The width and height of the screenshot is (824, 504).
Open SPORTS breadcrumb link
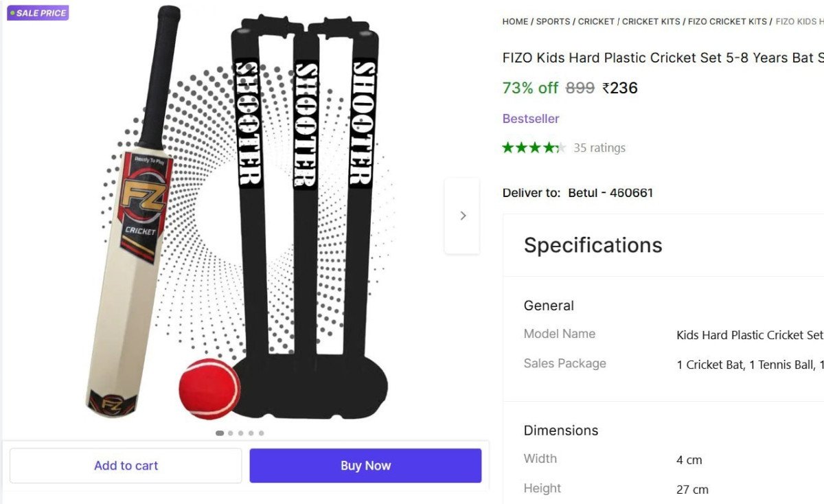click(553, 21)
